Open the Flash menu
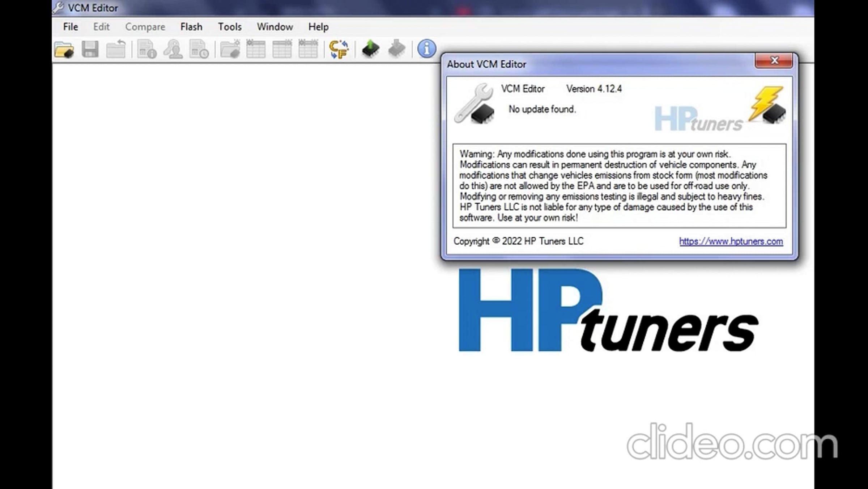Image resolution: width=868 pixels, height=489 pixels. click(x=191, y=27)
